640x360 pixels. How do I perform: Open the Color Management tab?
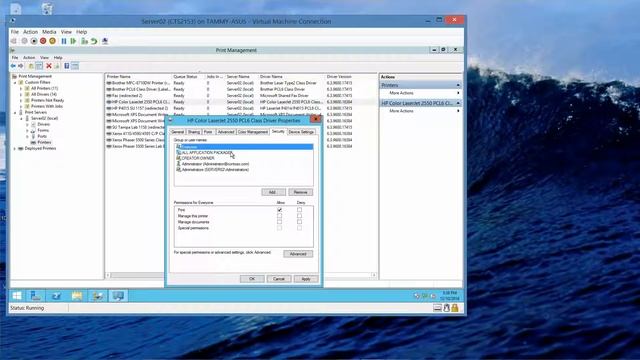(x=253, y=132)
